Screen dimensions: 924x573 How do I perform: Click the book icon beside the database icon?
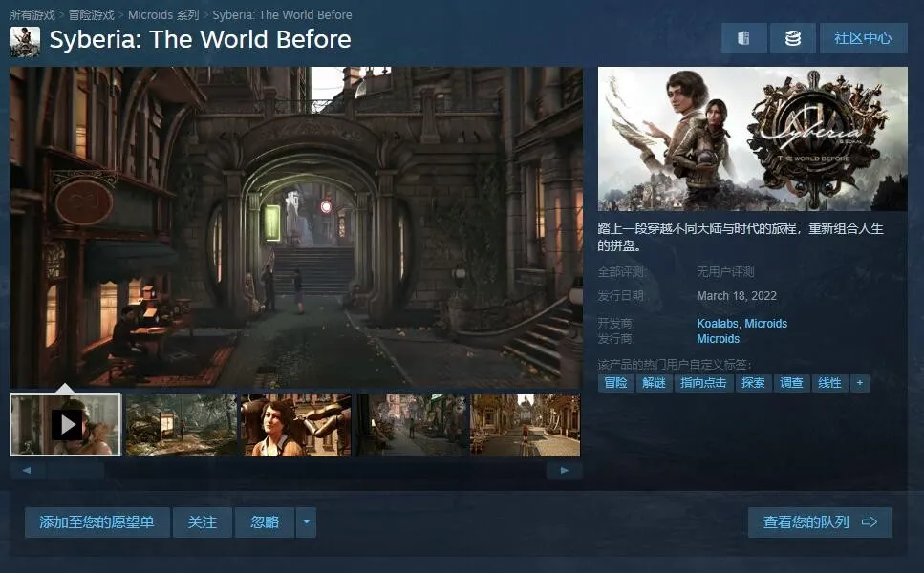click(x=743, y=38)
